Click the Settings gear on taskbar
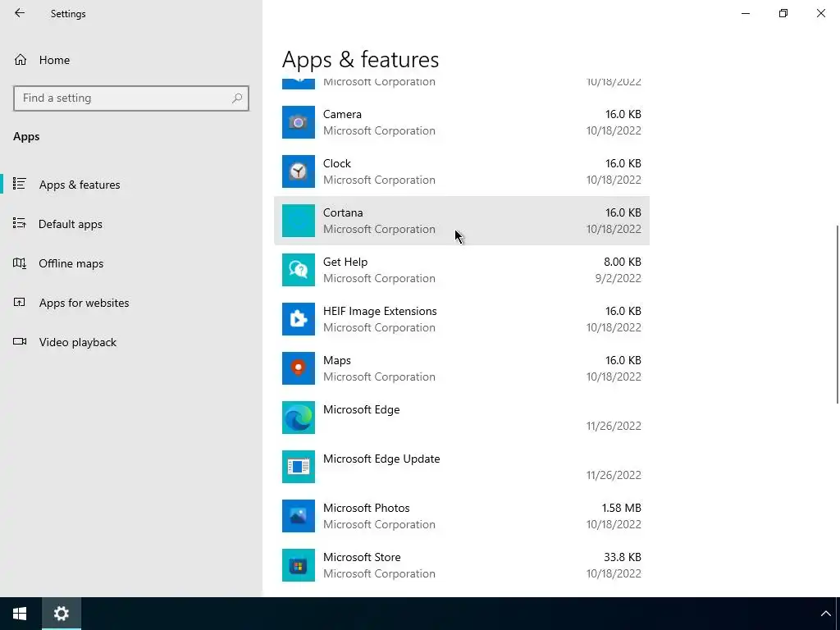Viewport: 840px width, 630px height. coord(62,614)
